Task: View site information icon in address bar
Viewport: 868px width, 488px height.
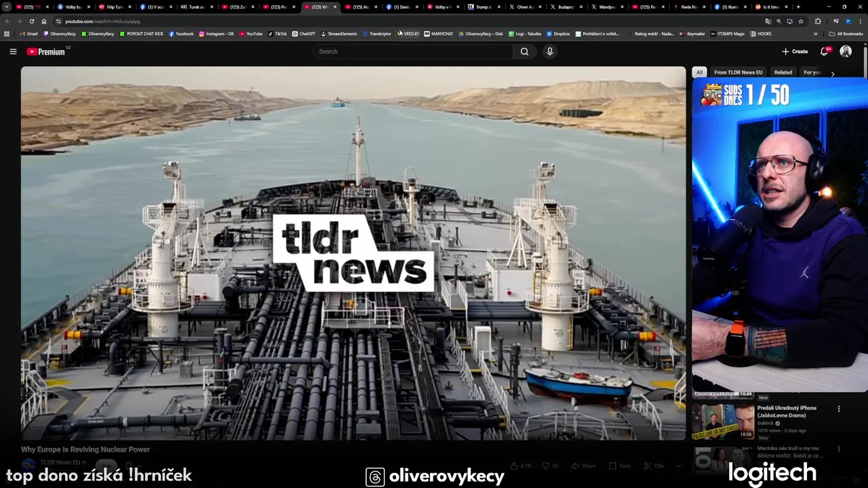Action: (58, 21)
